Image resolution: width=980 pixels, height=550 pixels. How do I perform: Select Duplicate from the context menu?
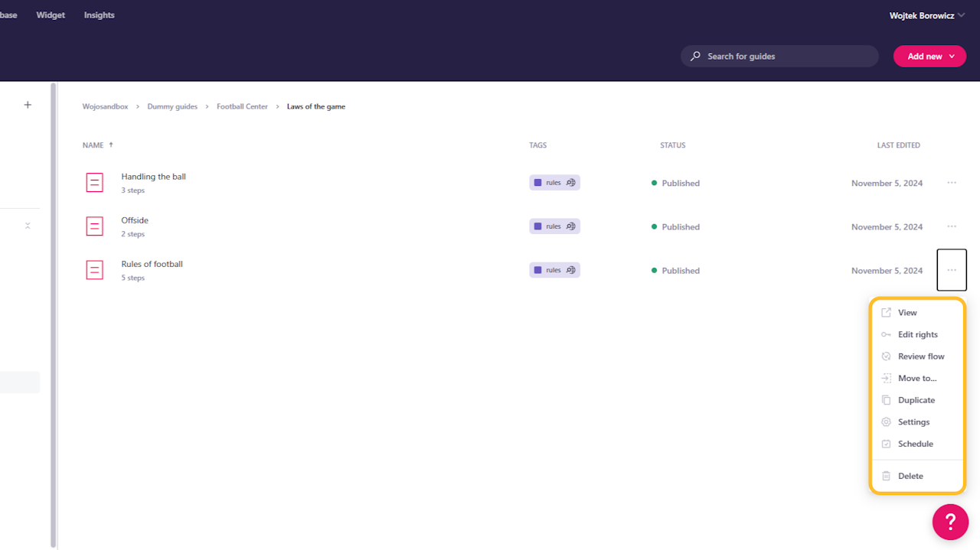916,399
